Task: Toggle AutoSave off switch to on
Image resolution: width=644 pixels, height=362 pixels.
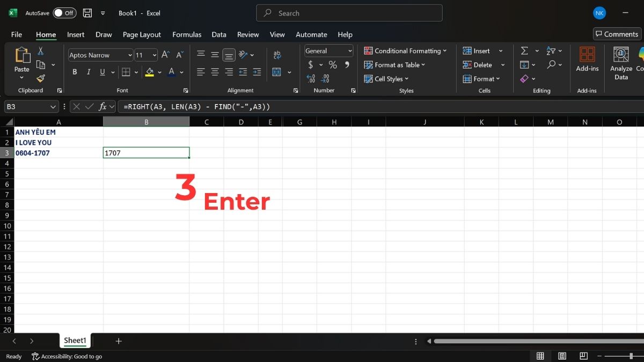Action: 64,13
